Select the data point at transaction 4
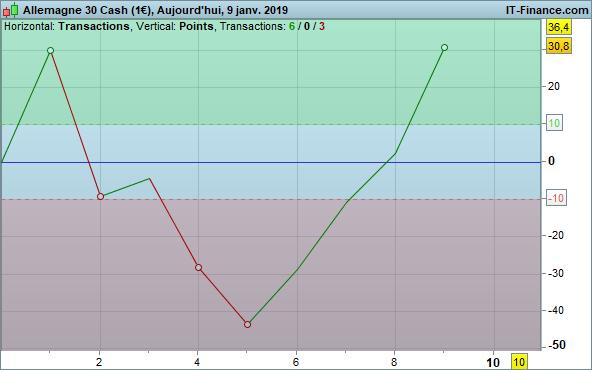Image resolution: width=592 pixels, height=370 pixels. tap(199, 268)
